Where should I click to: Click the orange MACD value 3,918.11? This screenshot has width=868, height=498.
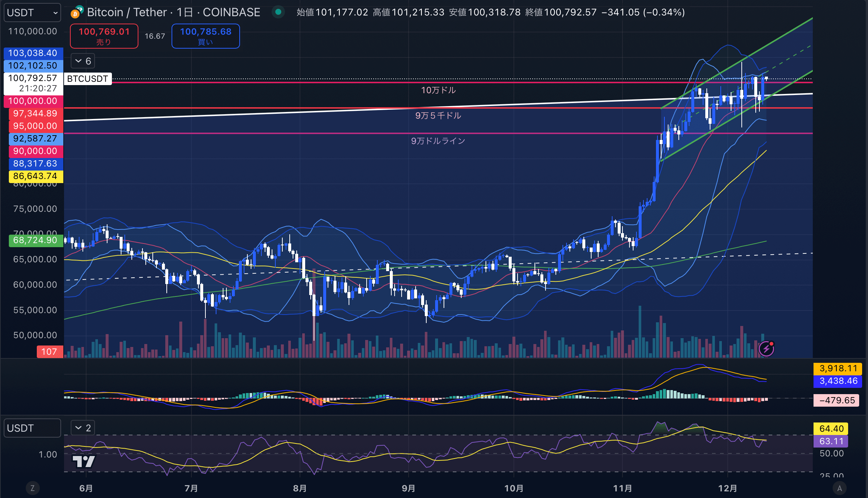coord(838,368)
